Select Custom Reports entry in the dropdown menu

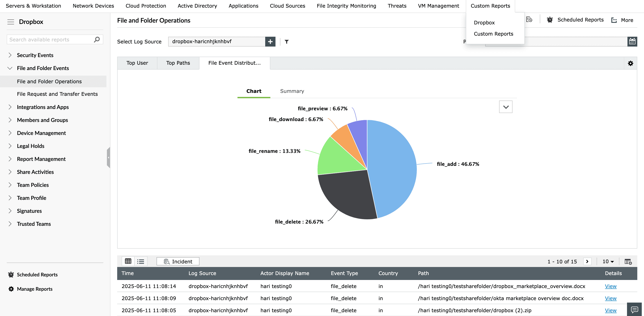tap(494, 34)
